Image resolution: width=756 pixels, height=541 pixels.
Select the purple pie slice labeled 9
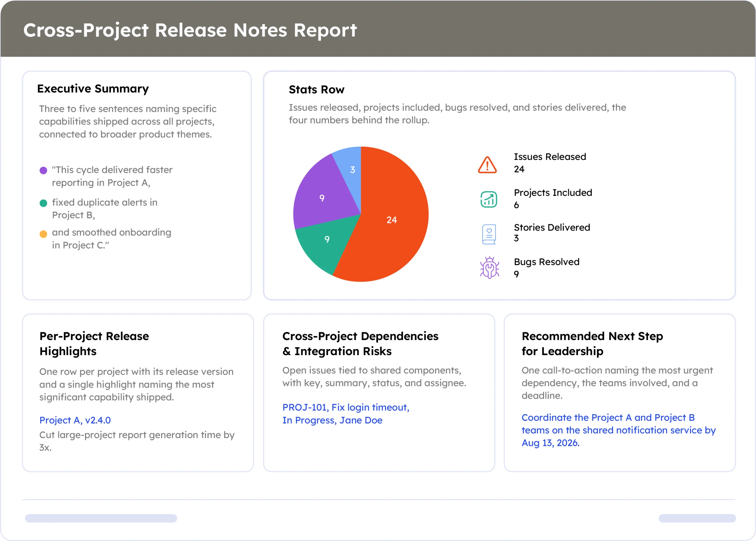[x=322, y=198]
